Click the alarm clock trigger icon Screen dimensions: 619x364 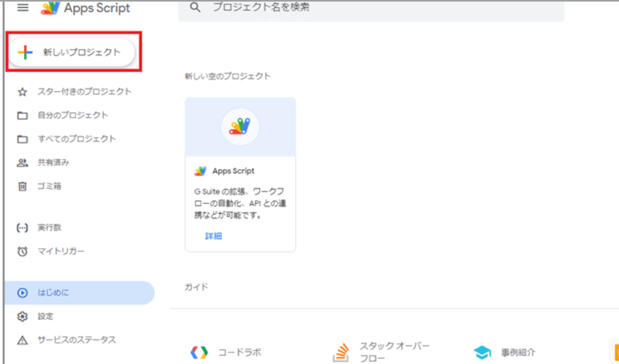pos(23,251)
